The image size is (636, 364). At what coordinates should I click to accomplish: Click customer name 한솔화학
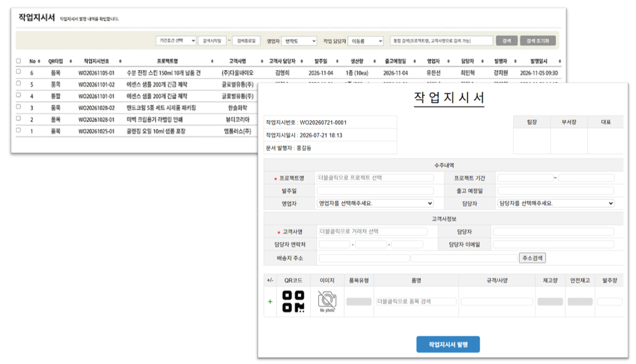coord(237,108)
